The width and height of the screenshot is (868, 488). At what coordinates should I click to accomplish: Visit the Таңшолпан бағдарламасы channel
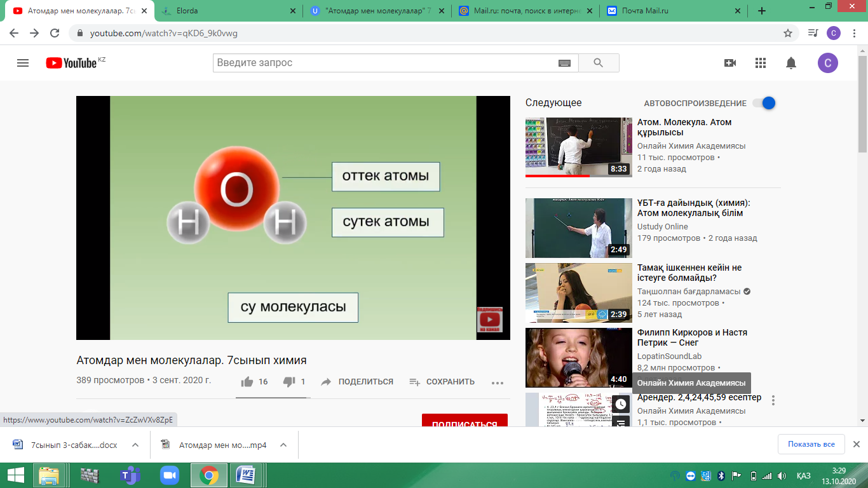(689, 292)
